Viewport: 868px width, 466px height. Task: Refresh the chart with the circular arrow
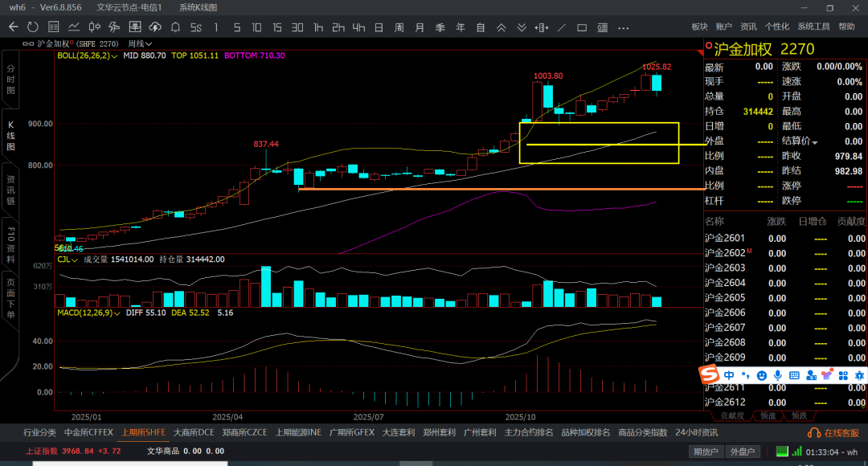[x=33, y=27]
